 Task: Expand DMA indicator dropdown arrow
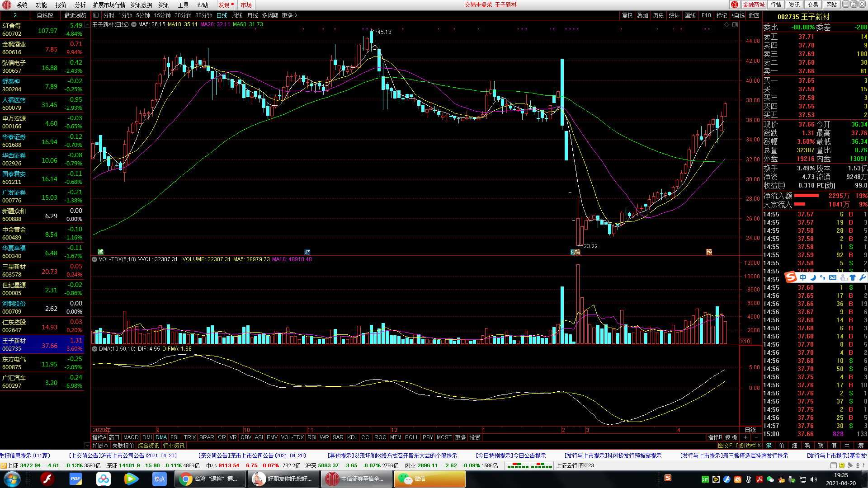pyautogui.click(x=94, y=349)
